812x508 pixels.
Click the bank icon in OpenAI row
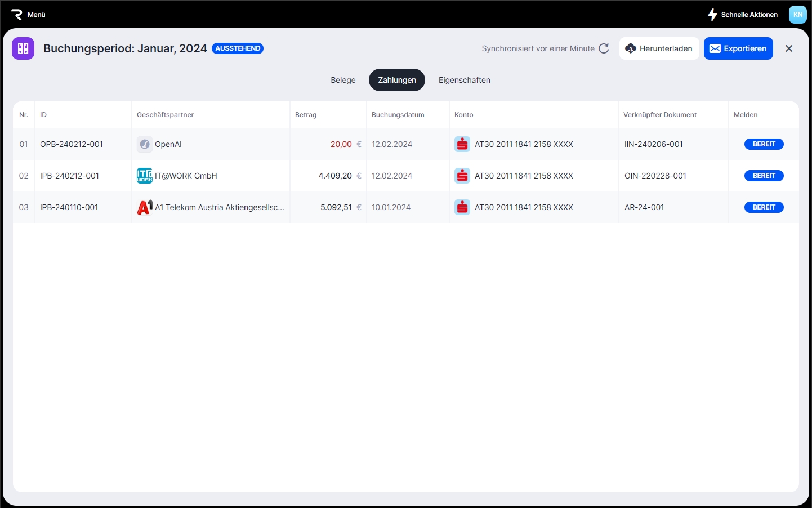(x=462, y=144)
